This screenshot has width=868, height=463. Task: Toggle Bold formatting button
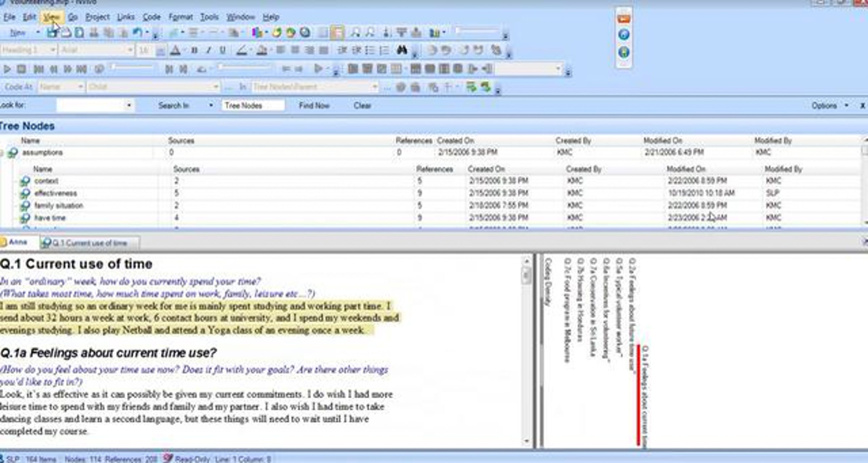(194, 50)
